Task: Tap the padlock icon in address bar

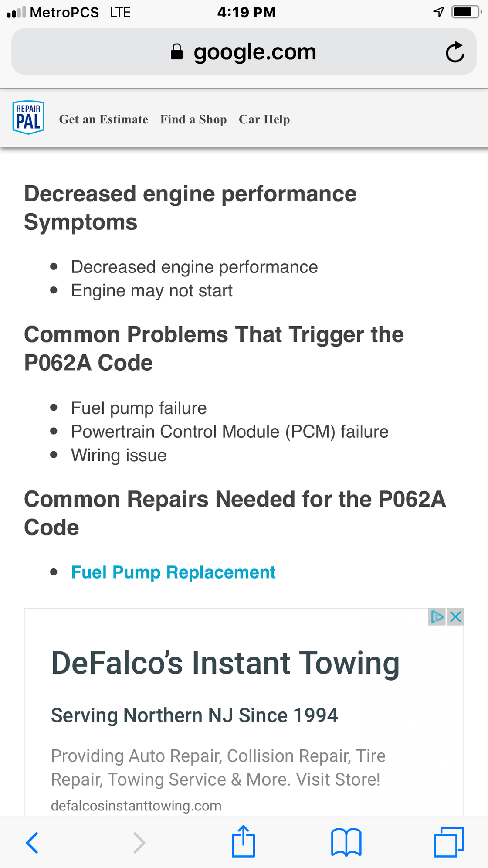Action: point(176,52)
